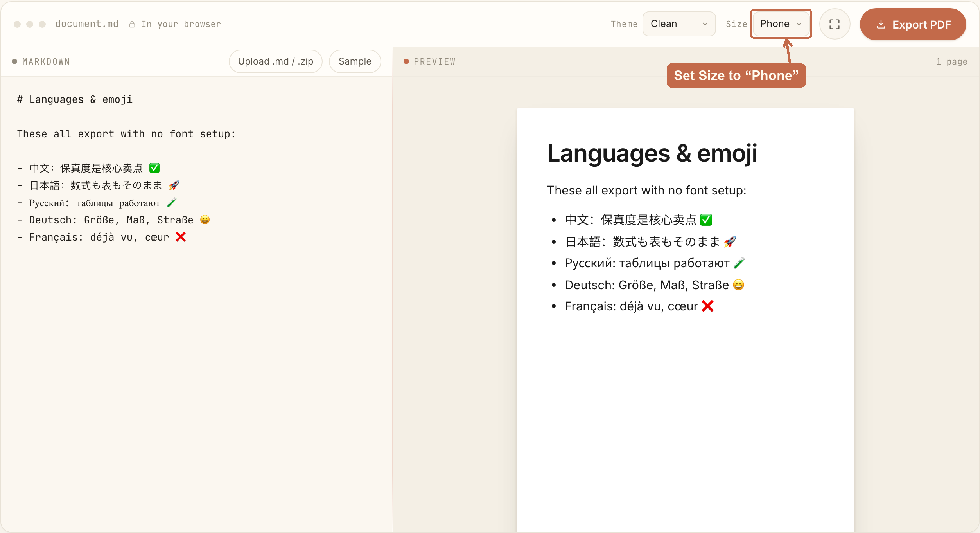
Task: Click the download arrow icon on Export PDF
Action: (881, 24)
